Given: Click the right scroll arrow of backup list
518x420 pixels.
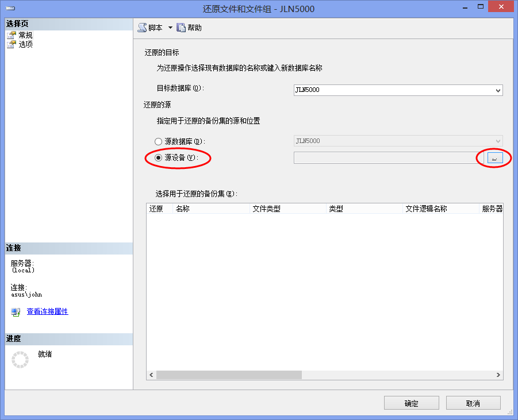Looking at the screenshot, I should 498,375.
